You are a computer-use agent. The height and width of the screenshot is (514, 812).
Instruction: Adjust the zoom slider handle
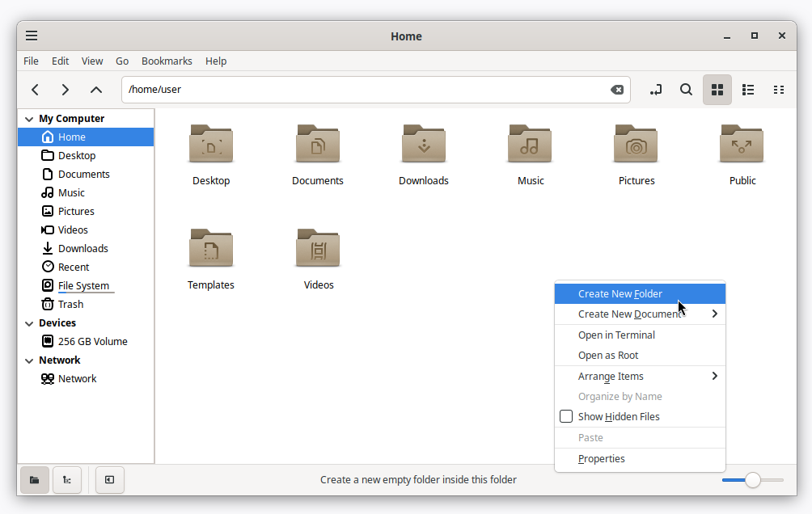tap(752, 480)
